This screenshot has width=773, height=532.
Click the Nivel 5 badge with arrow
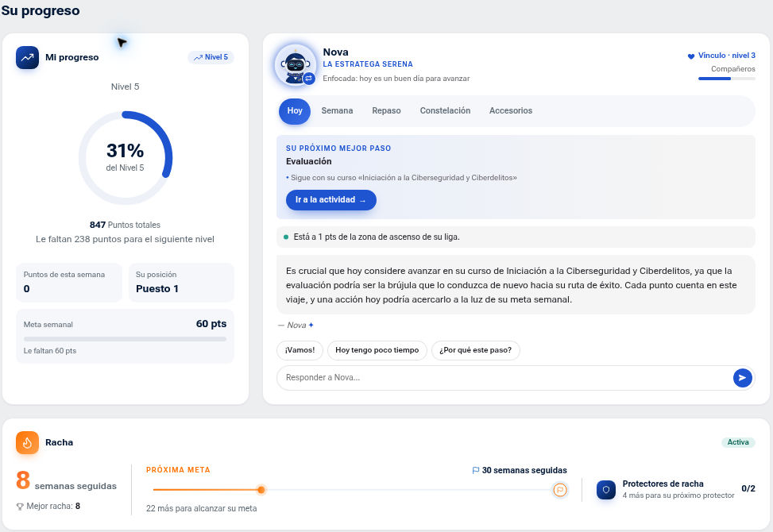[x=211, y=57]
